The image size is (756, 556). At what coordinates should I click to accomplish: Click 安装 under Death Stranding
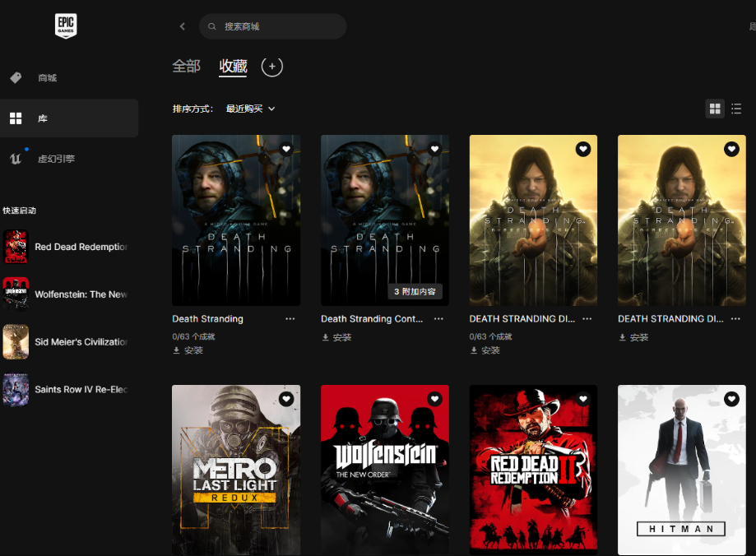click(188, 350)
